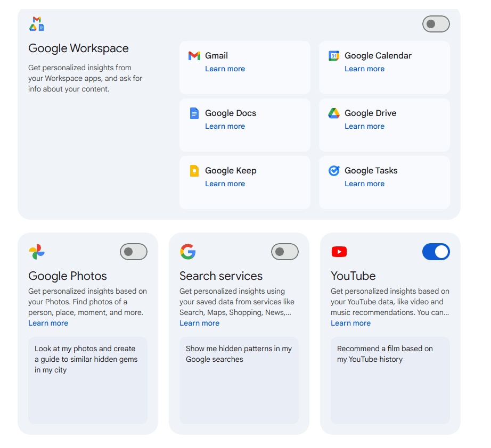Click the Google Calendar icon
Screen dimensions: 491x448
334,56
